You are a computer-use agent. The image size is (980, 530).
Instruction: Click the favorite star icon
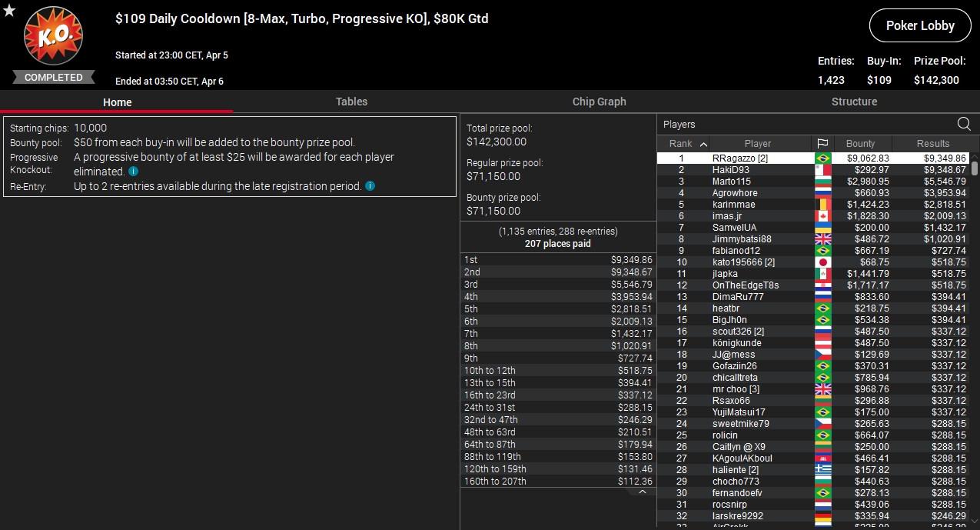pyautogui.click(x=9, y=10)
